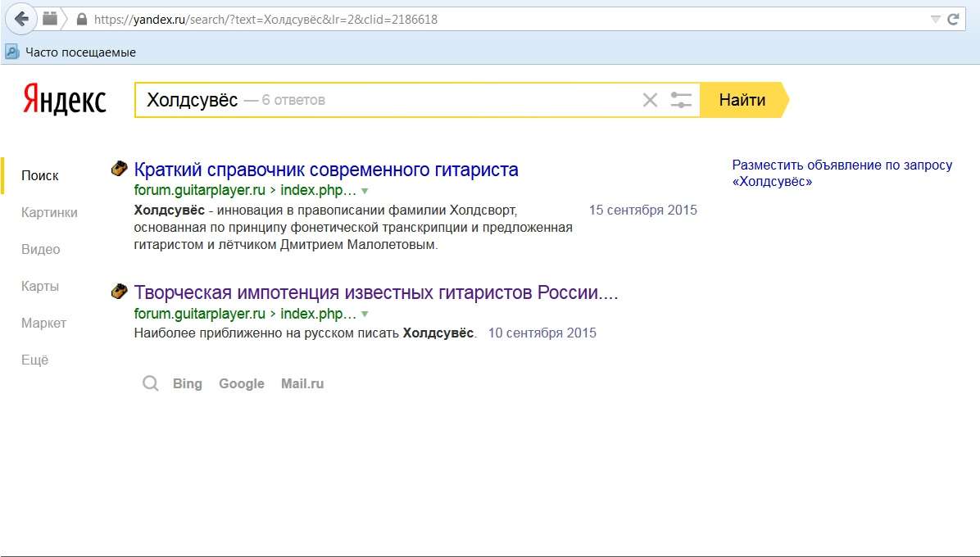The width and height of the screenshot is (980, 557).
Task: Click favicon next to Творческая импотенция result
Action: 119,292
